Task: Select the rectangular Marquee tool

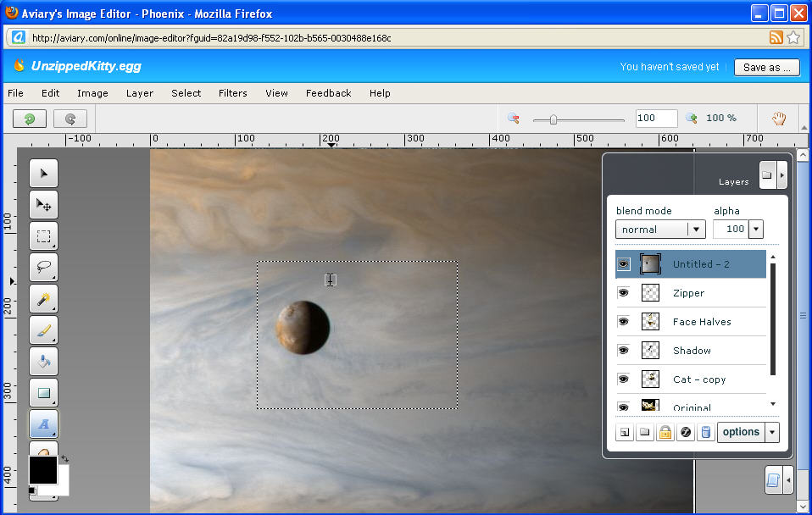Action: pyautogui.click(x=43, y=235)
